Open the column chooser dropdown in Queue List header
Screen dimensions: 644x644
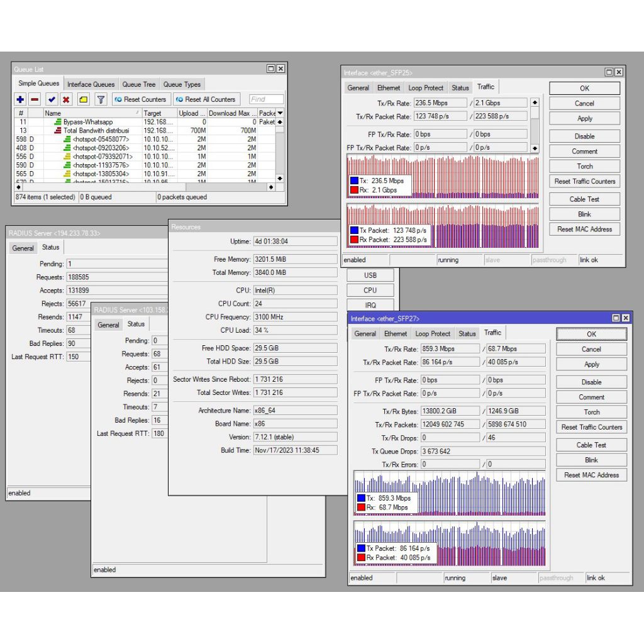pyautogui.click(x=280, y=113)
